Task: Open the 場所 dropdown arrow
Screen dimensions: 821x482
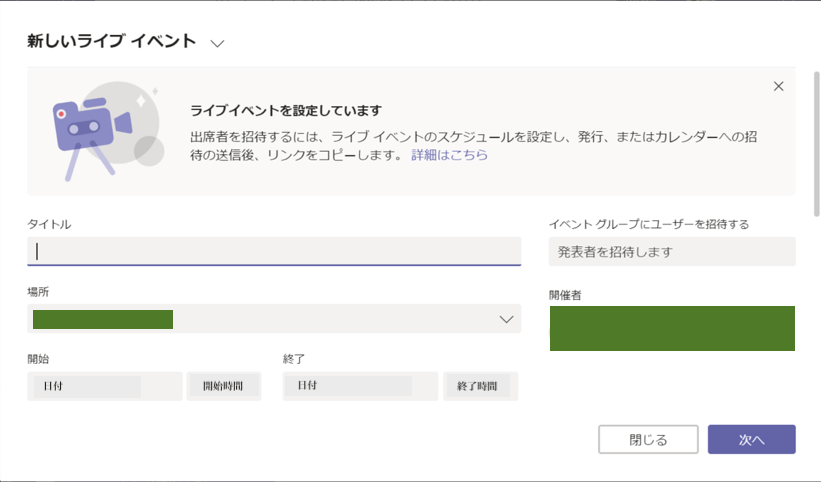Action: [x=506, y=319]
